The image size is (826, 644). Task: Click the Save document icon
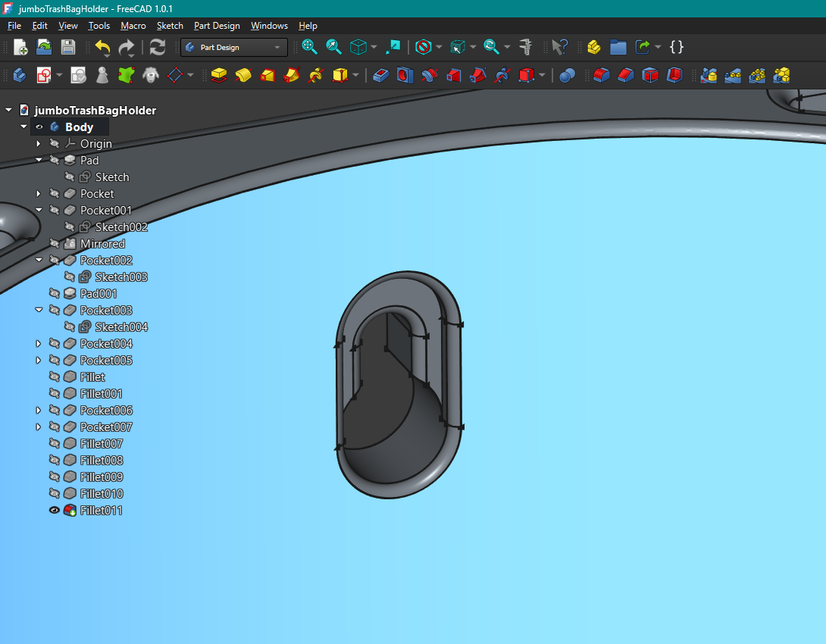(x=68, y=47)
